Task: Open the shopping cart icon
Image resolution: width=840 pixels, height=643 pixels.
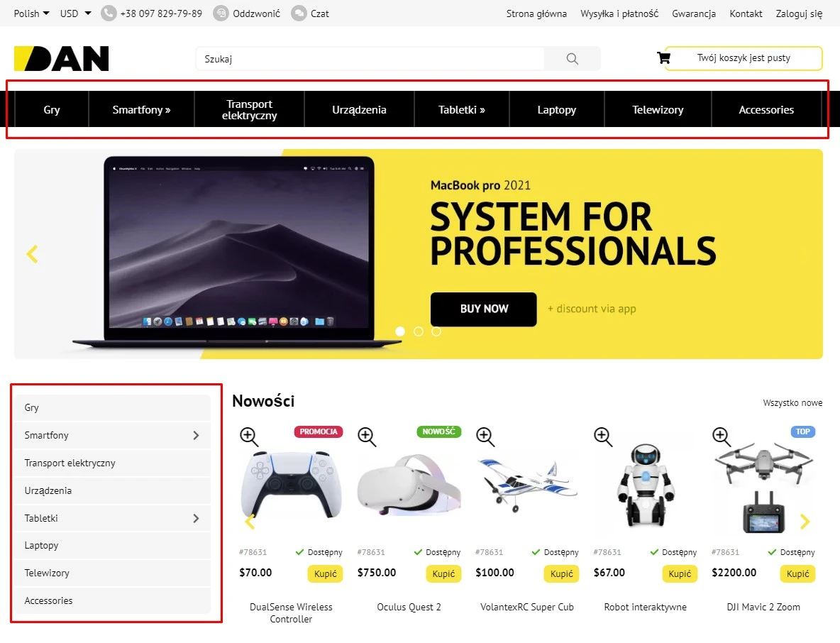Action: pos(664,58)
